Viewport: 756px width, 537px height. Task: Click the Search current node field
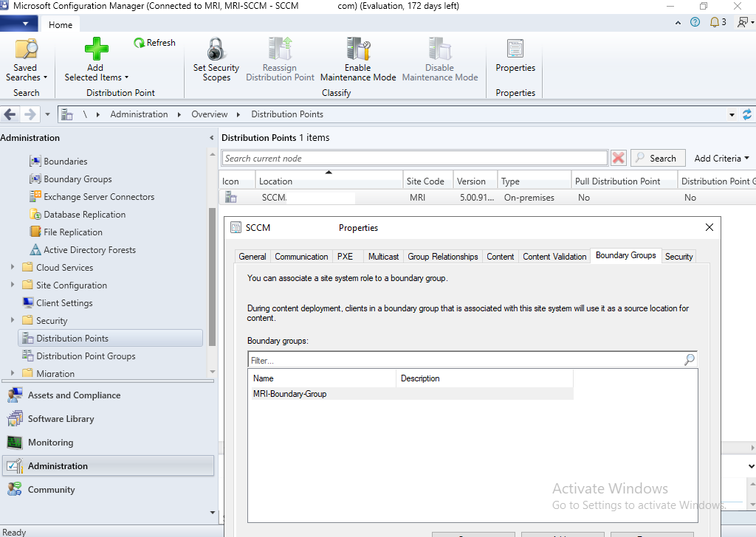(x=415, y=158)
